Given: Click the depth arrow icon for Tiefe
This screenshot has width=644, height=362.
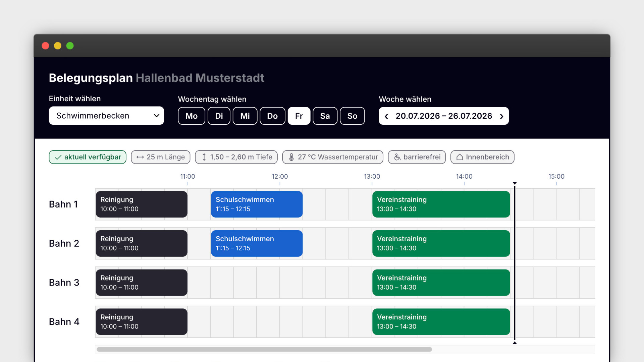Looking at the screenshot, I should (204, 157).
